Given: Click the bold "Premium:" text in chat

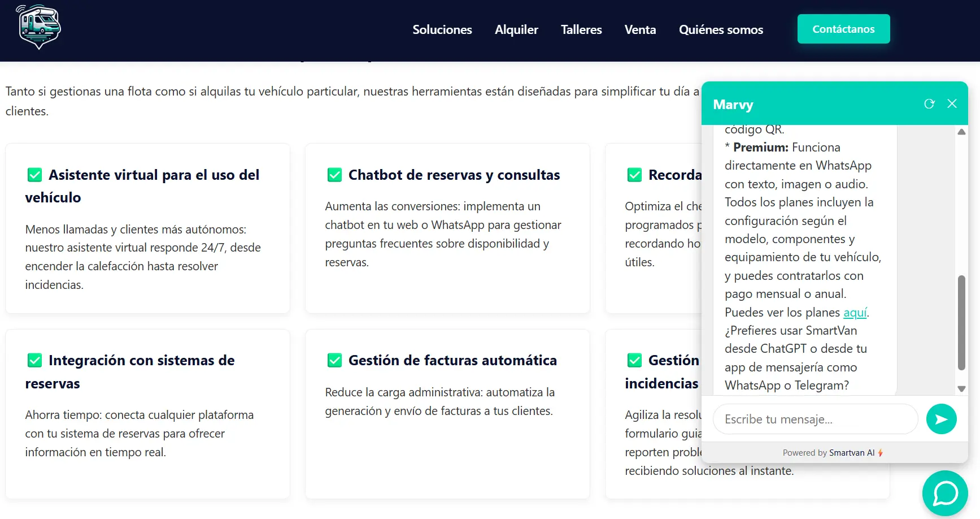Looking at the screenshot, I should (761, 147).
